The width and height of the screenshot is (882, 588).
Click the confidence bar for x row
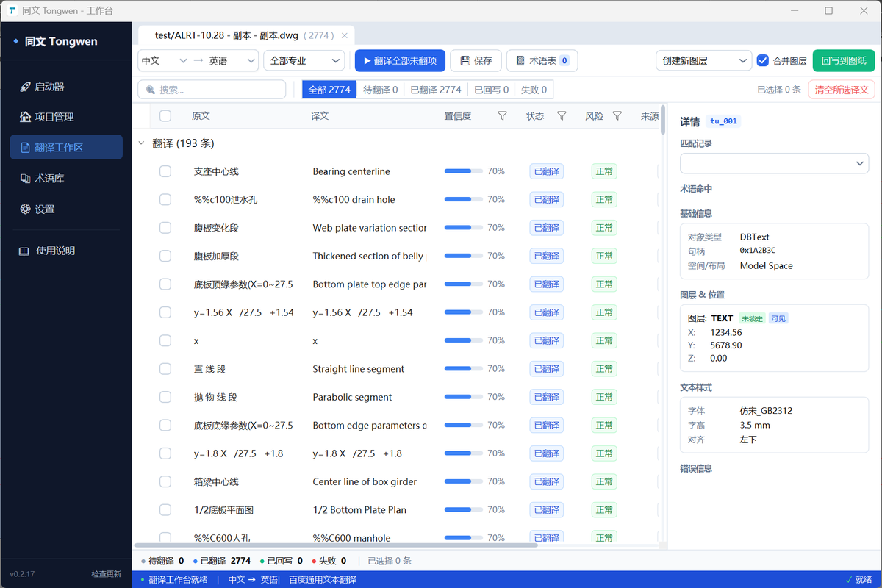tap(464, 340)
